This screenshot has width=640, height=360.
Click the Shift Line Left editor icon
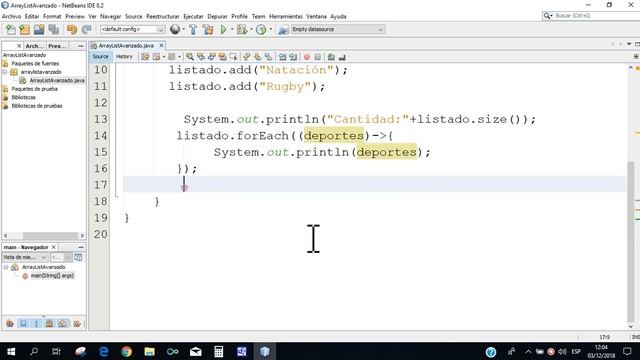click(x=282, y=57)
